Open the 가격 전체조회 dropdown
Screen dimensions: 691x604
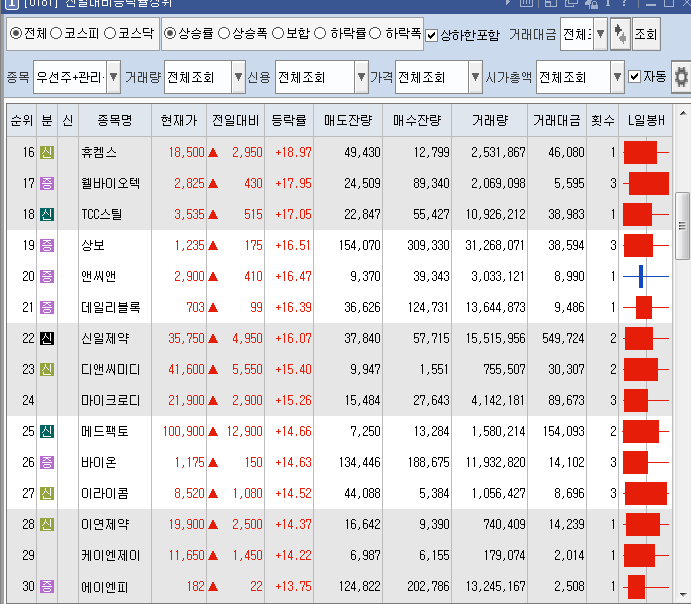[x=475, y=77]
